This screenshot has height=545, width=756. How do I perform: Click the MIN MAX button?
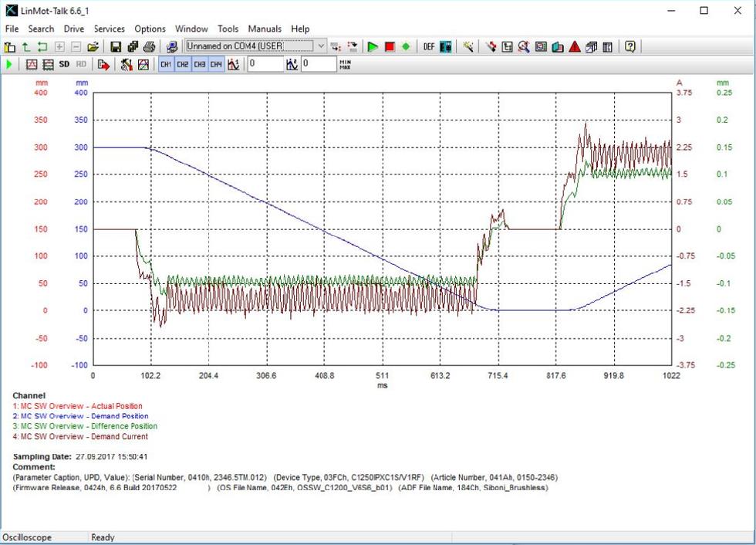click(346, 65)
